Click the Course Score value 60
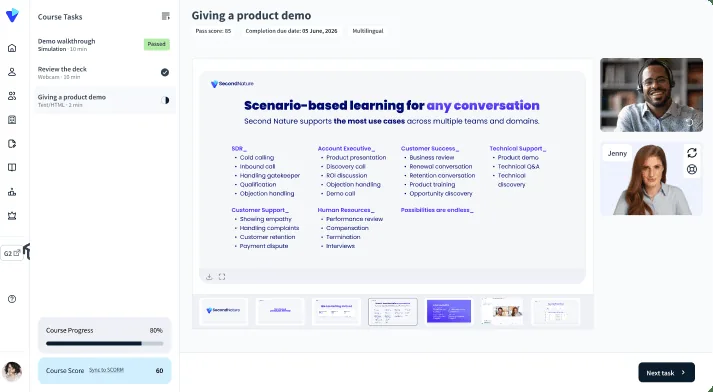 click(159, 370)
